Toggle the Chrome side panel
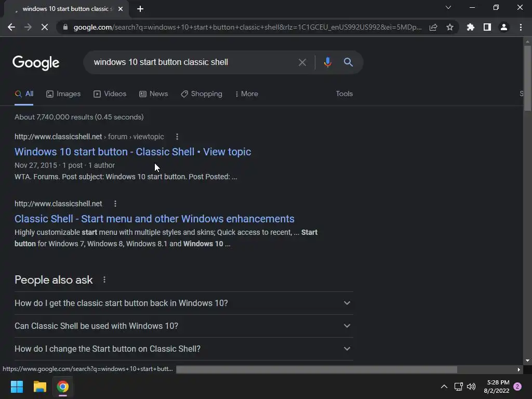Viewport: 532px width, 399px height. pos(487,27)
